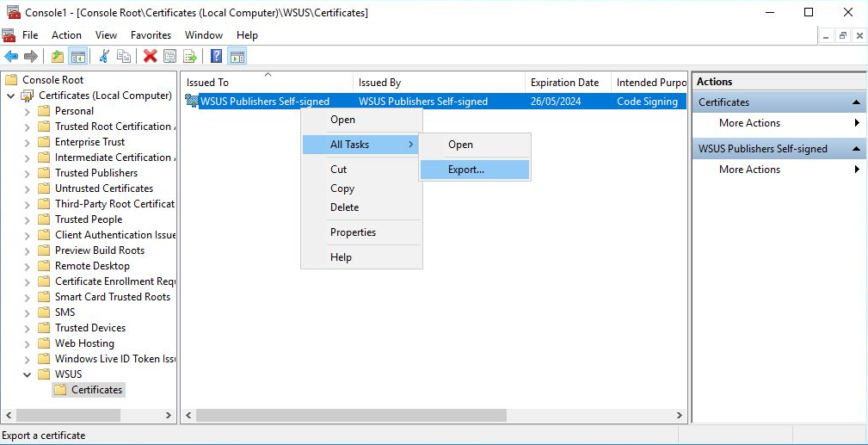
Task: Collapse the Certificates (Local Computer) node
Action: tap(10, 96)
